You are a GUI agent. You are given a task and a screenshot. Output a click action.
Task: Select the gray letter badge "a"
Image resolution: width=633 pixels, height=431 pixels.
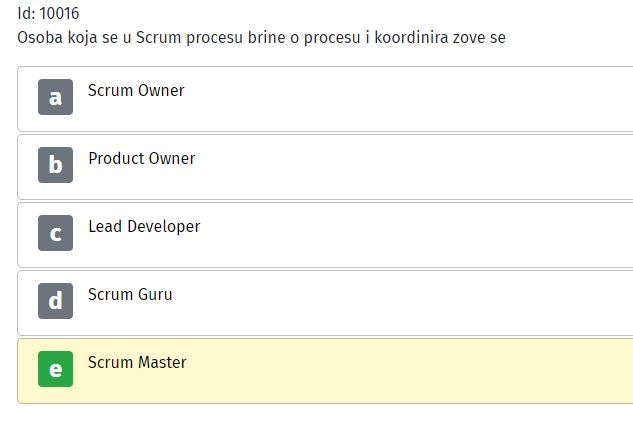coord(55,97)
